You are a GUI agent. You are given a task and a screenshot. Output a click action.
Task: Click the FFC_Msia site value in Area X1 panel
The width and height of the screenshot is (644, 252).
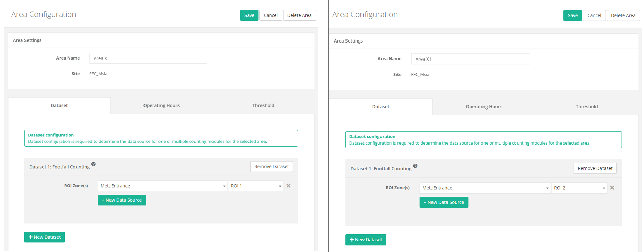[x=420, y=74]
